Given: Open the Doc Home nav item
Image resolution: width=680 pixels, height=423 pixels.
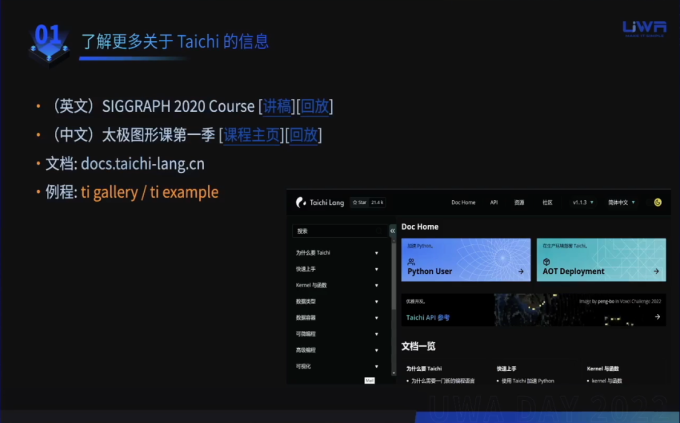Looking at the screenshot, I should [463, 203].
